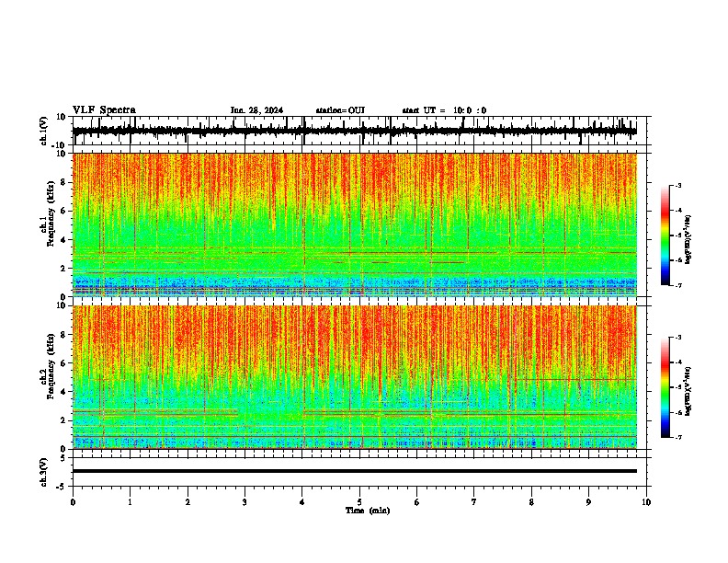Click the "station=OUJ" header label

[340, 110]
